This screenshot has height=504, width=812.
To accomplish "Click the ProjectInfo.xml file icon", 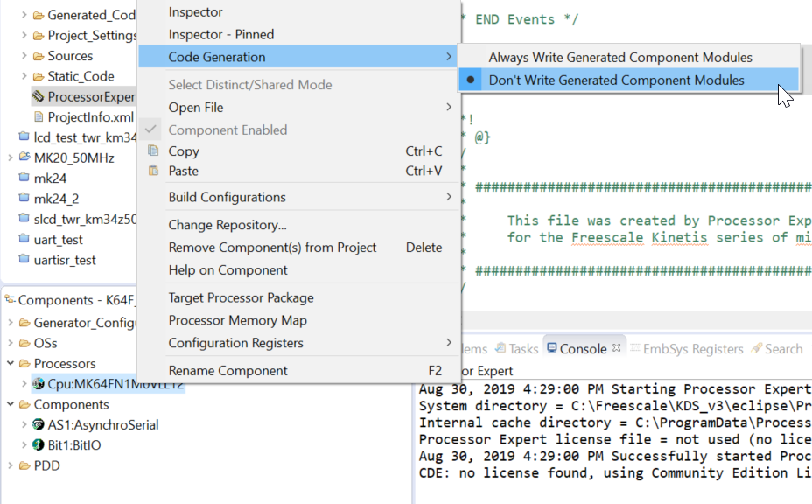I will pos(38,116).
